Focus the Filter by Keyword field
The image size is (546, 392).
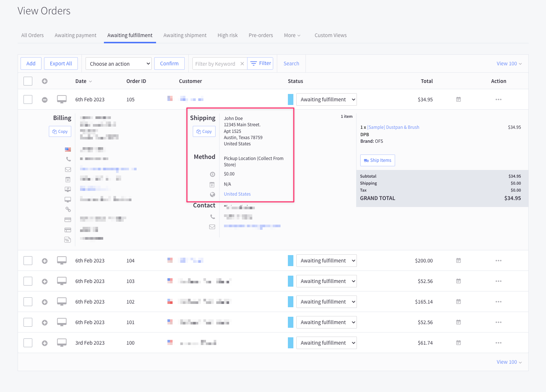(x=215, y=64)
